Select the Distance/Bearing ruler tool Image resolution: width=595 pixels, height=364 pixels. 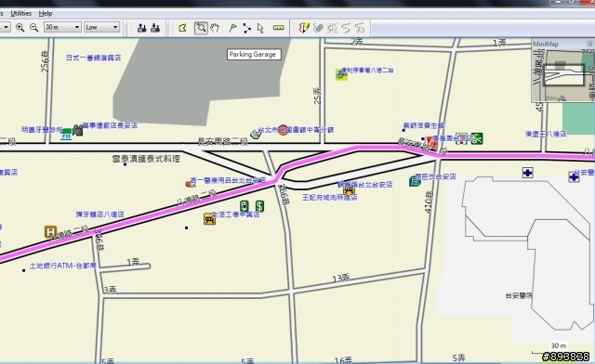(x=279, y=28)
